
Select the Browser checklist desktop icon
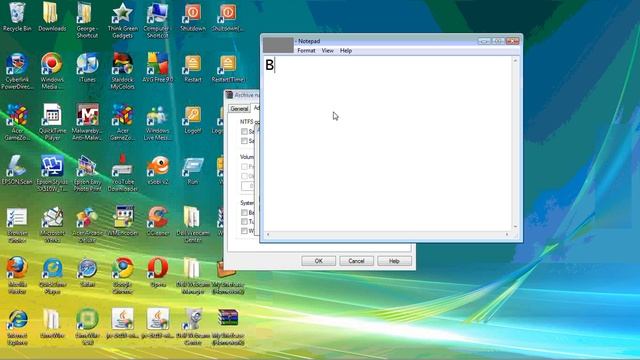[17, 225]
